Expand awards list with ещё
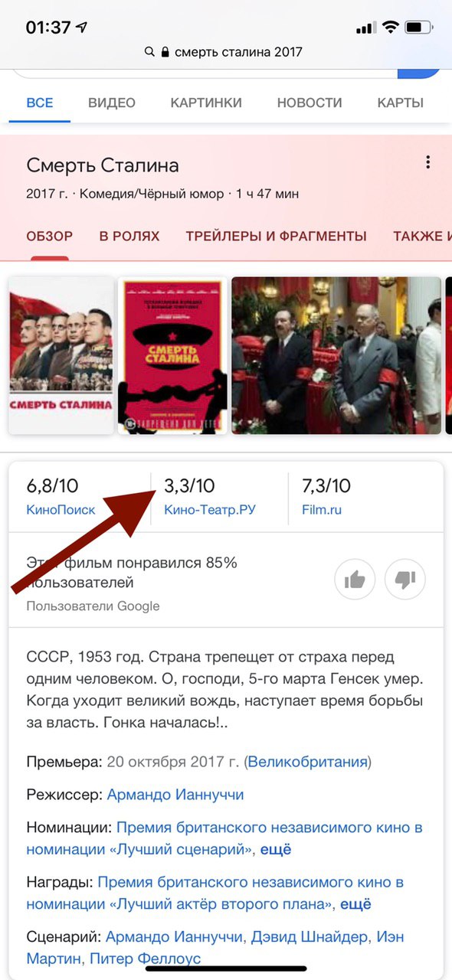Viewport: 452px width, 980px height. point(355,904)
